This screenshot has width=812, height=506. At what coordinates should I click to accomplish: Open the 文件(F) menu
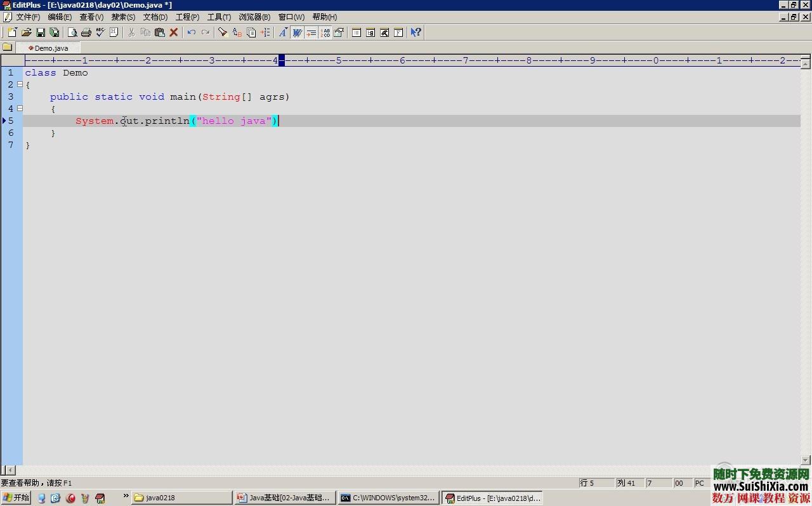point(27,17)
